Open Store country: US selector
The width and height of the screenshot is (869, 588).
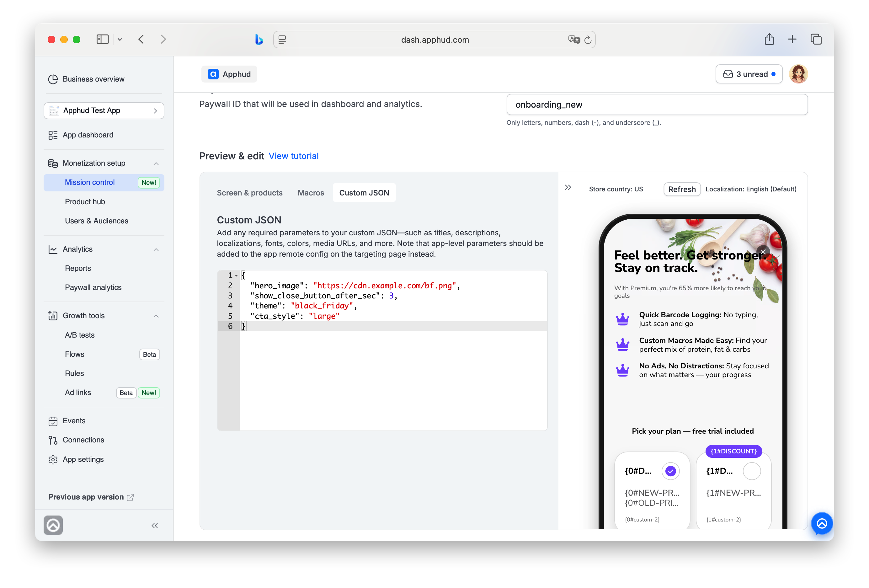(616, 189)
